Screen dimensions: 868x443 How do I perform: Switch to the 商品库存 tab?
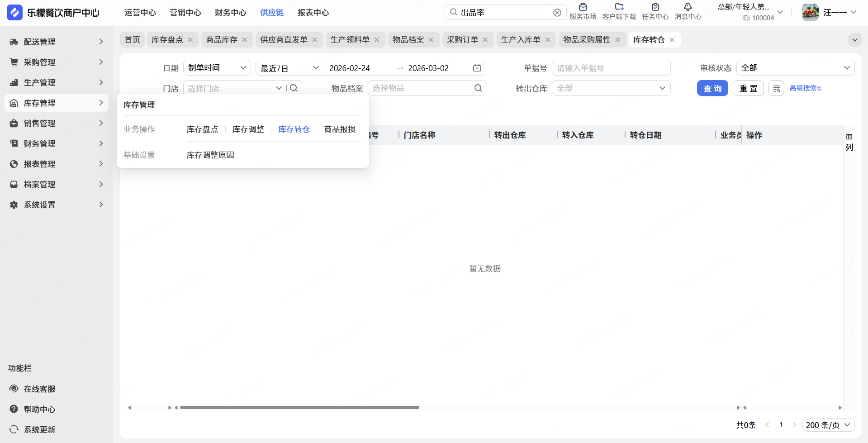click(x=221, y=40)
